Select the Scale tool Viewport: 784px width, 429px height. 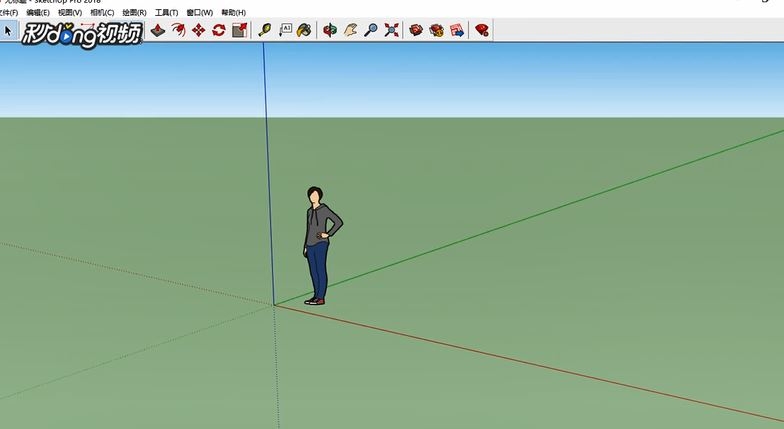coord(240,30)
